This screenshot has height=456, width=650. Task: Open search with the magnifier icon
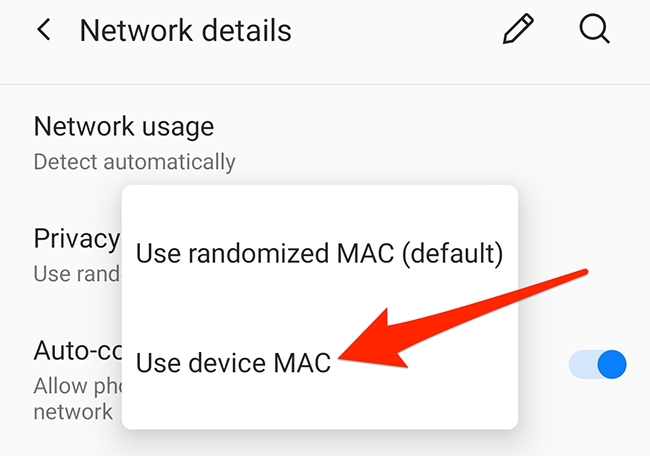[x=594, y=29]
